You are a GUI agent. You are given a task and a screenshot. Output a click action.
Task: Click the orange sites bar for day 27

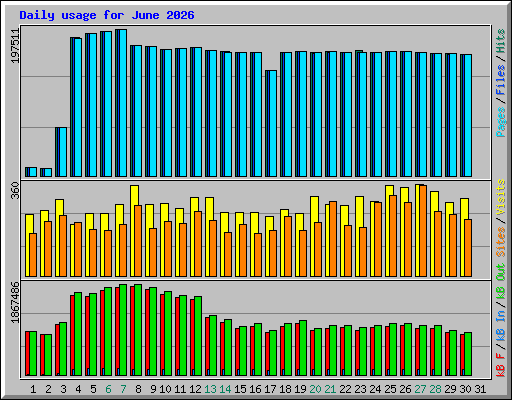point(423,231)
